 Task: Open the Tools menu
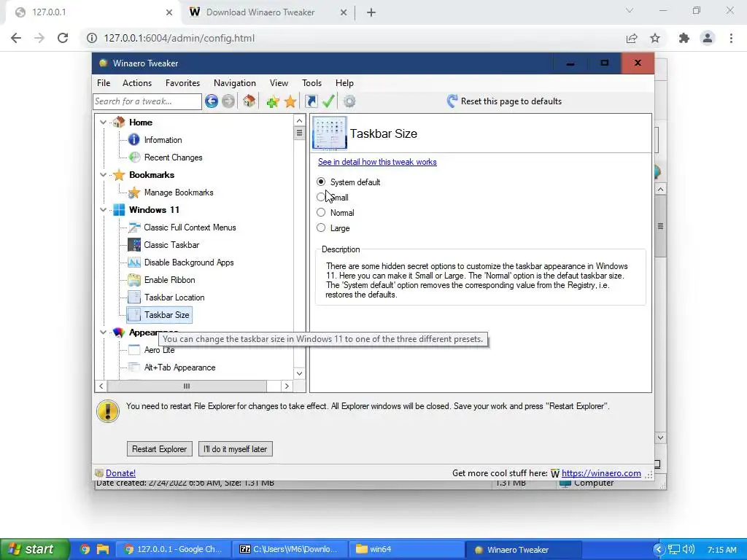click(x=311, y=83)
